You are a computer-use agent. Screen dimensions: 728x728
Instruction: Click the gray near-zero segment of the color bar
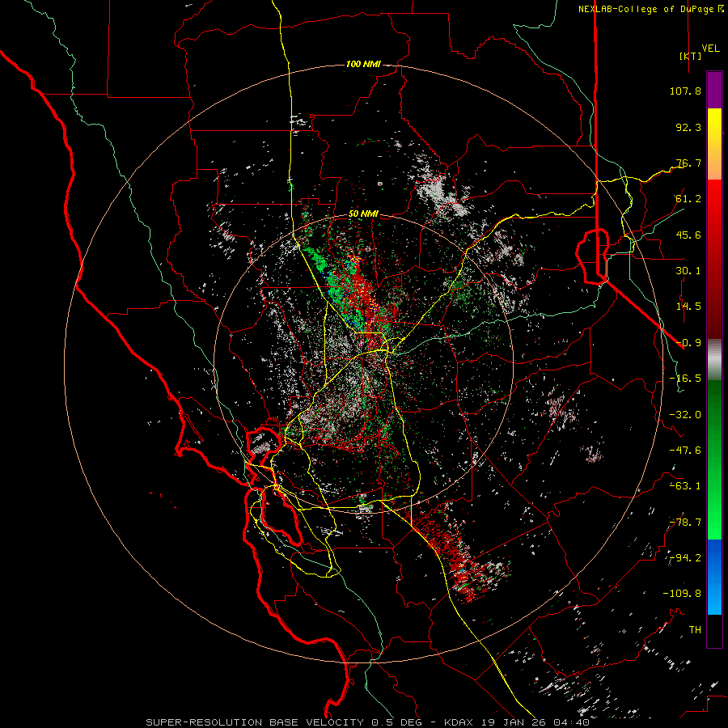(x=714, y=360)
